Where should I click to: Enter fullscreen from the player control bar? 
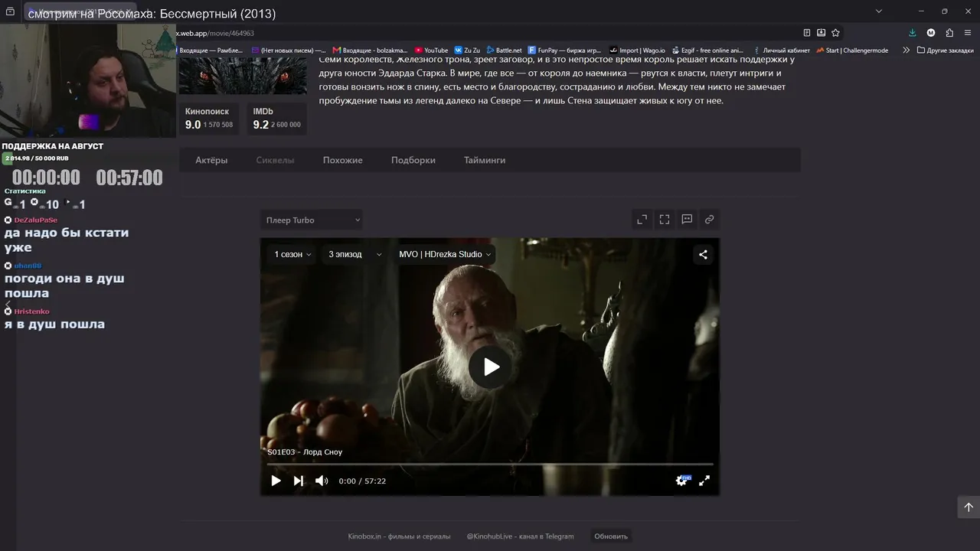[x=704, y=481]
